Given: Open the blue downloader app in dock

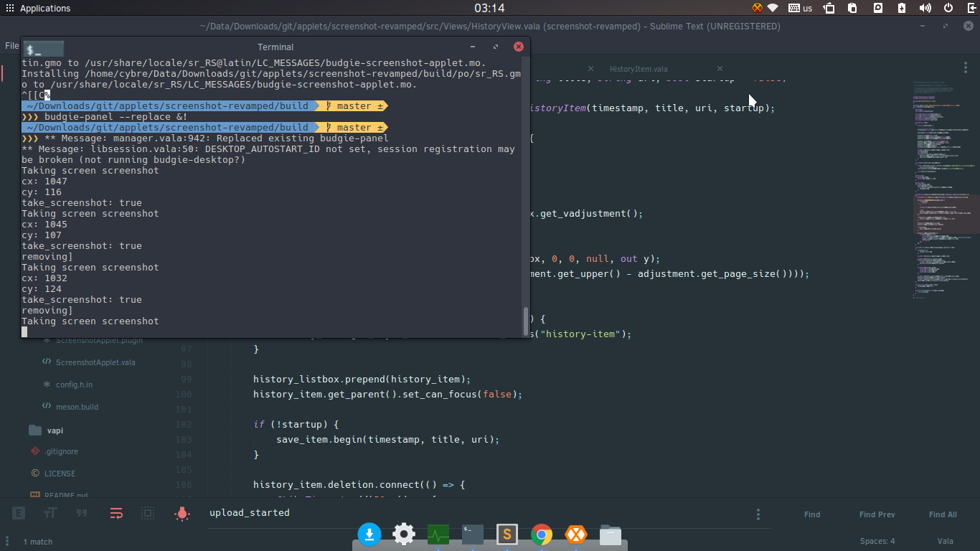Looking at the screenshot, I should pyautogui.click(x=369, y=534).
